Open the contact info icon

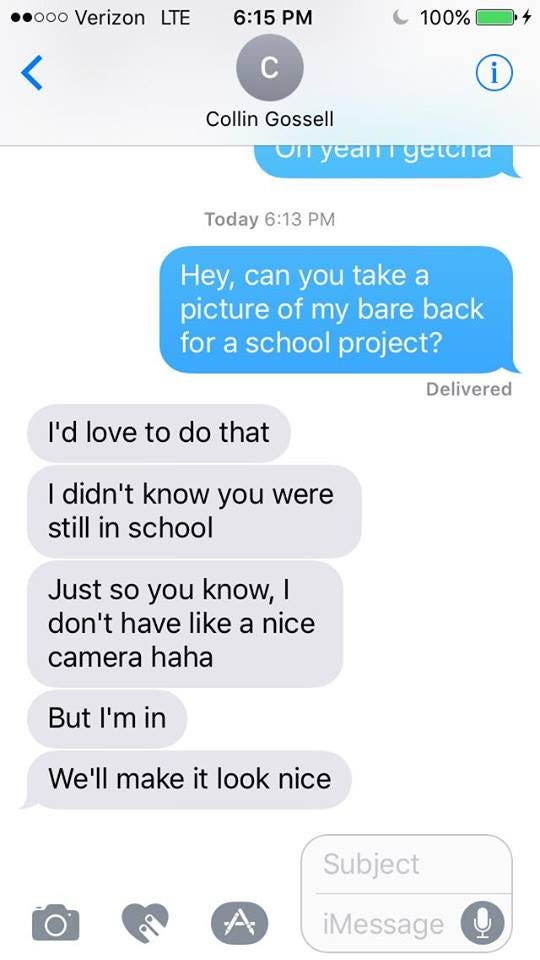tap(493, 73)
